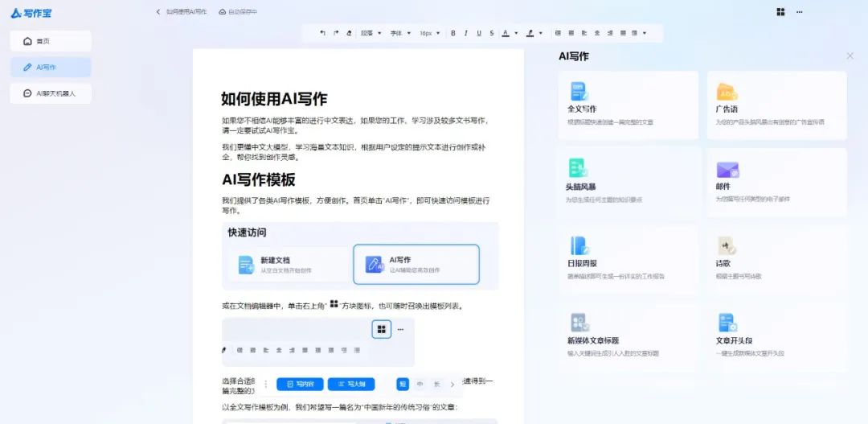This screenshot has height=424, width=868.
Task: Click the 写大纲 button
Action: [x=351, y=384]
